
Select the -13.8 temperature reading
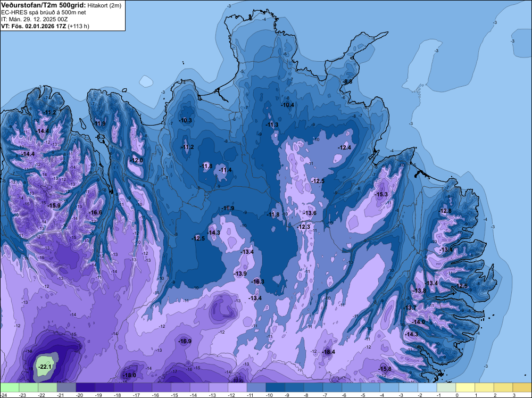pos(420,291)
